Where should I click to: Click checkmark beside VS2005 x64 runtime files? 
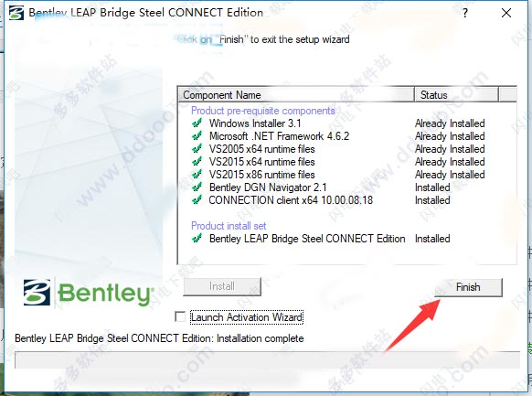197,149
